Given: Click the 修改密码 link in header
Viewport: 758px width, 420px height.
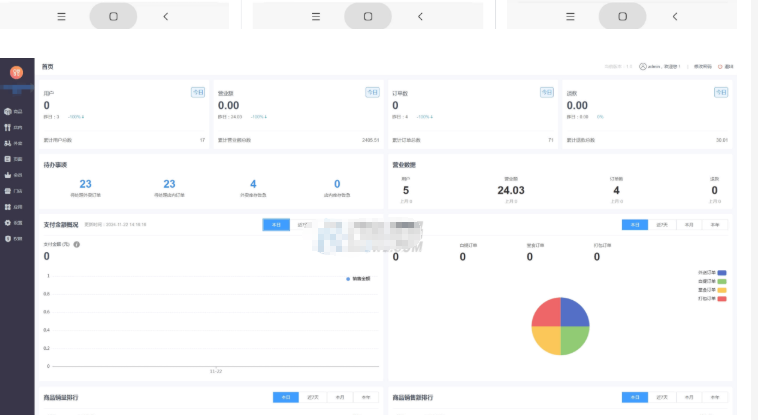Looking at the screenshot, I should pyautogui.click(x=702, y=67).
